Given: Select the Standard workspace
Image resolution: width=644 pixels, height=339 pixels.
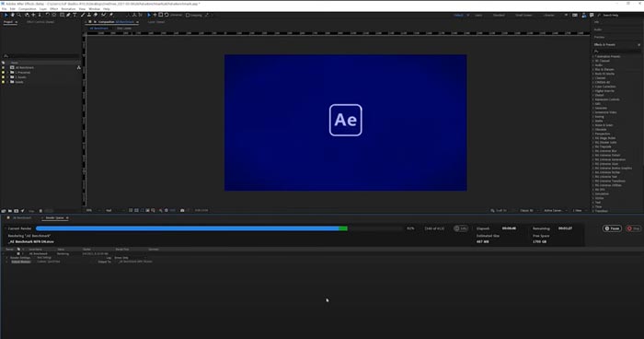Looking at the screenshot, I should pos(499,16).
